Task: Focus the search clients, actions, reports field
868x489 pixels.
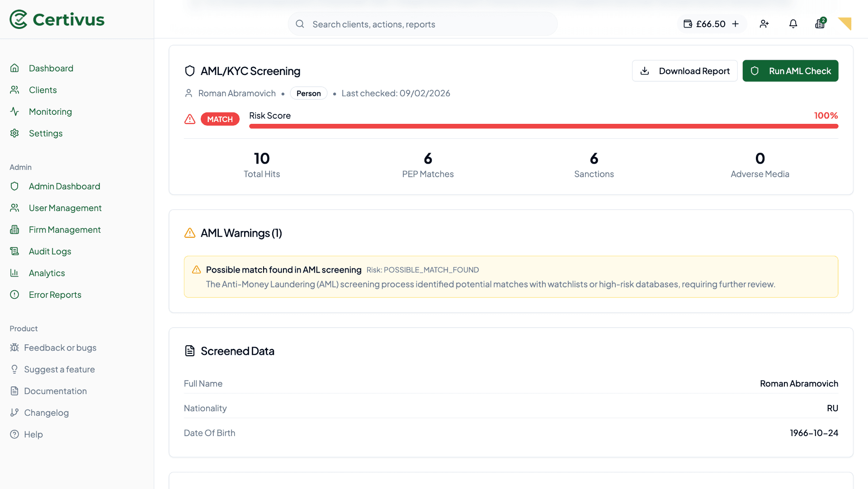Action: [423, 24]
